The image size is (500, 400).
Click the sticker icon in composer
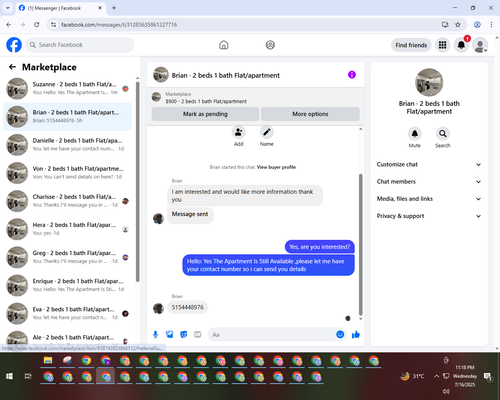tap(184, 334)
